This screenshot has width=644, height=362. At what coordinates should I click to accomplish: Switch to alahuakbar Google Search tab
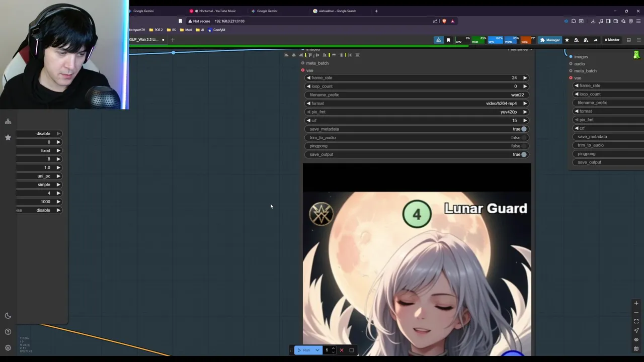[338, 11]
